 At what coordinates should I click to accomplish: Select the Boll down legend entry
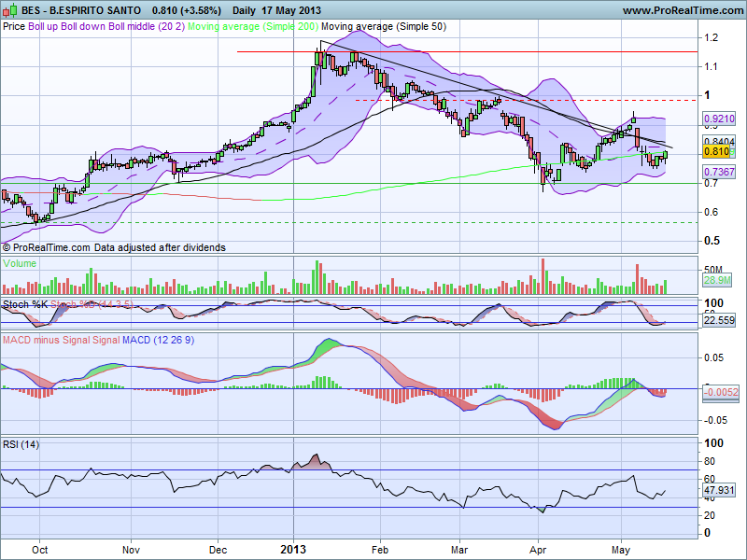pos(83,27)
